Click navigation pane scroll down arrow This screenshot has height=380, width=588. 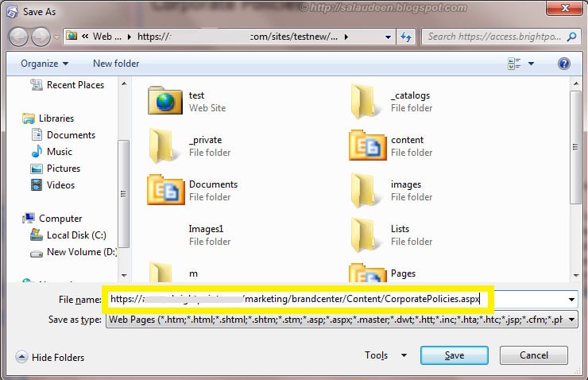click(x=124, y=276)
